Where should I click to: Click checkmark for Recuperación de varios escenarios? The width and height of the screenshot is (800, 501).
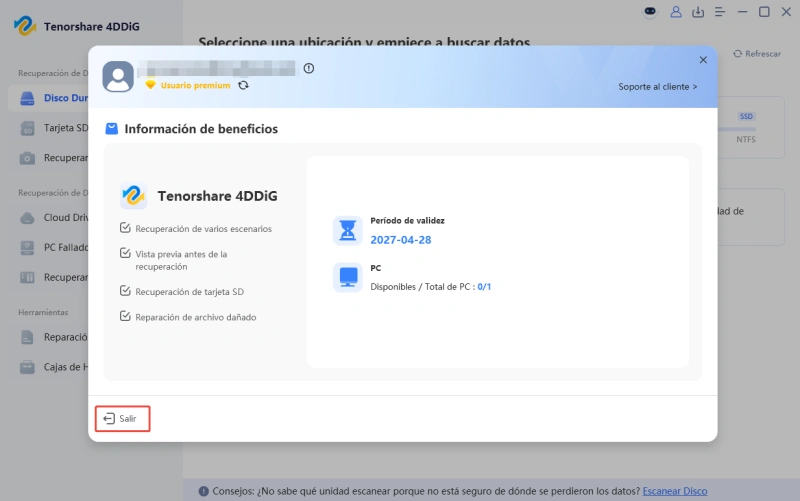[125, 228]
